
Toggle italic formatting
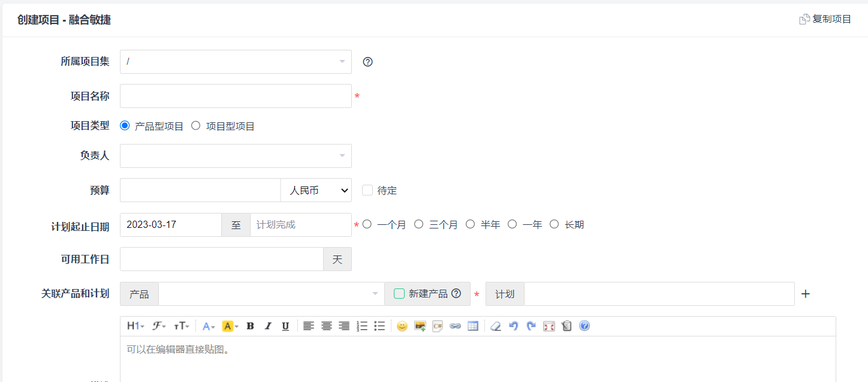268,326
